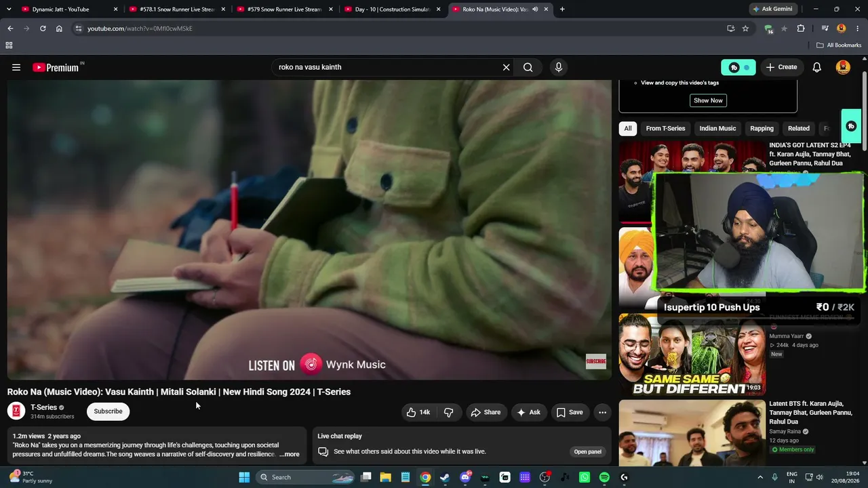Reload the page in Chrome
Image resolution: width=868 pixels, height=488 pixels.
tap(43, 28)
